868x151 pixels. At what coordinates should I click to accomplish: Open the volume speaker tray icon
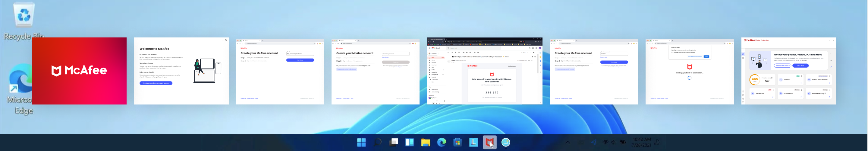[x=614, y=143]
